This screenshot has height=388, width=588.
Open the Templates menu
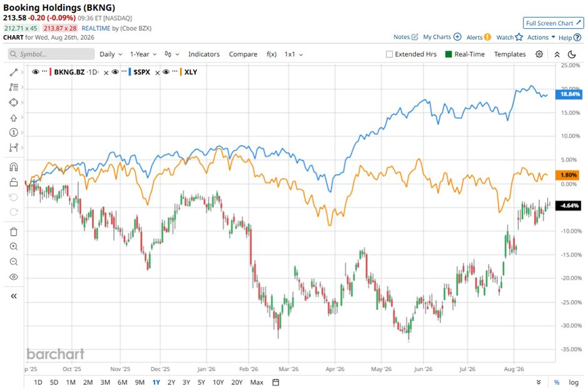pyautogui.click(x=510, y=54)
